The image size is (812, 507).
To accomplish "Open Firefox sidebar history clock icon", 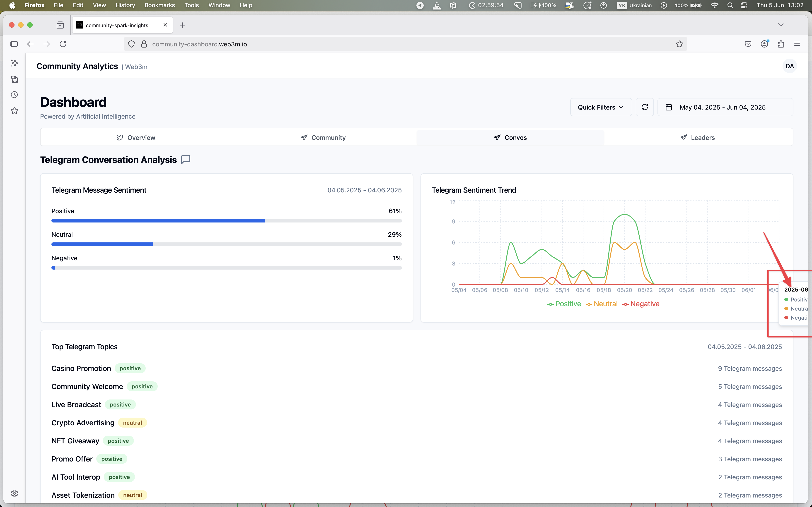I will (14, 95).
